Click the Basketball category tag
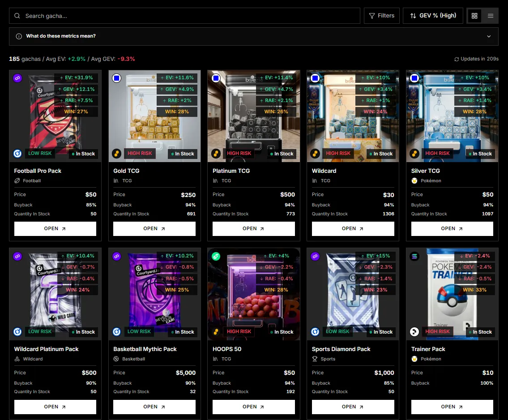This screenshot has width=508, height=420. [x=129, y=359]
